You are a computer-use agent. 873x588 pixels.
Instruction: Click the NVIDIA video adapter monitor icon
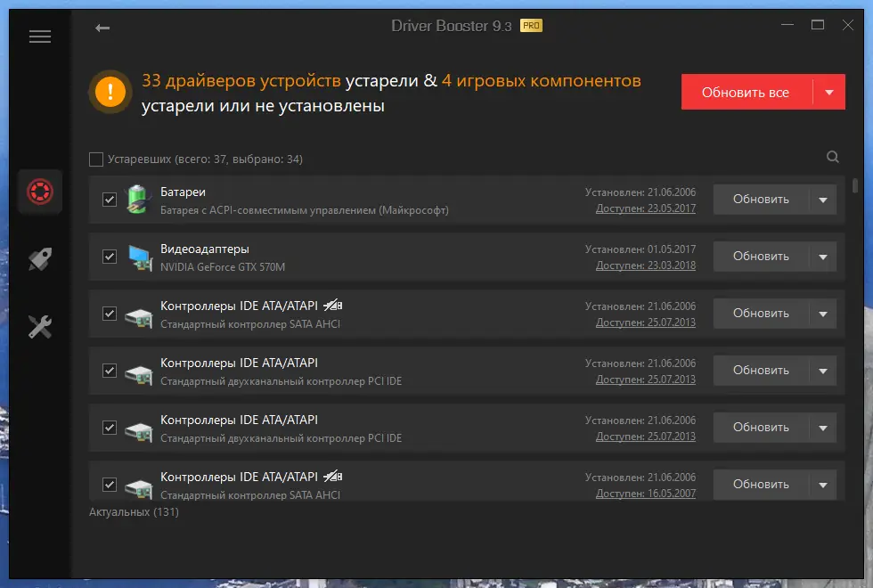point(140,257)
